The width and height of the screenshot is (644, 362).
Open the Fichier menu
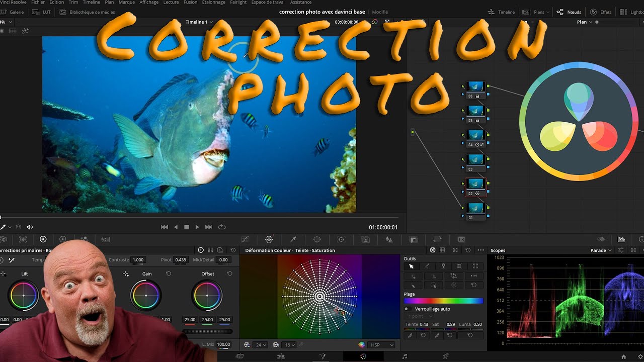38,2
